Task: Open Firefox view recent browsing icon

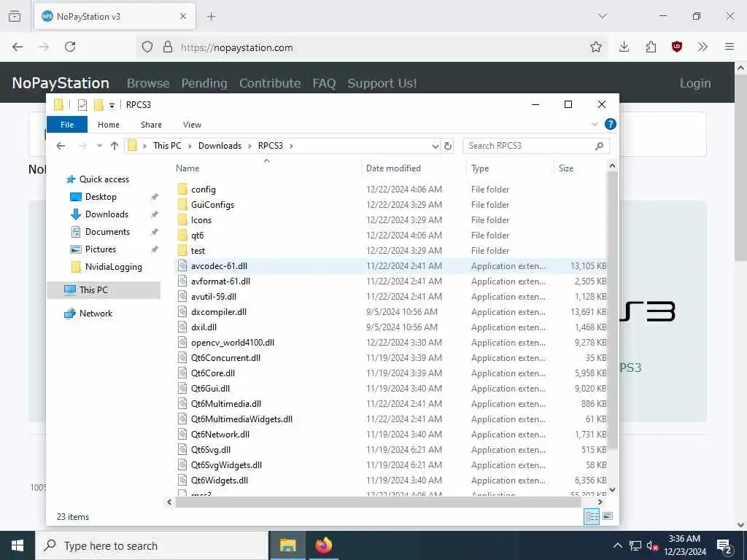Action: pyautogui.click(x=15, y=16)
